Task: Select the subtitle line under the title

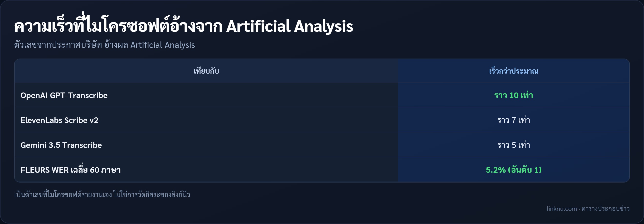Action: pos(104,45)
